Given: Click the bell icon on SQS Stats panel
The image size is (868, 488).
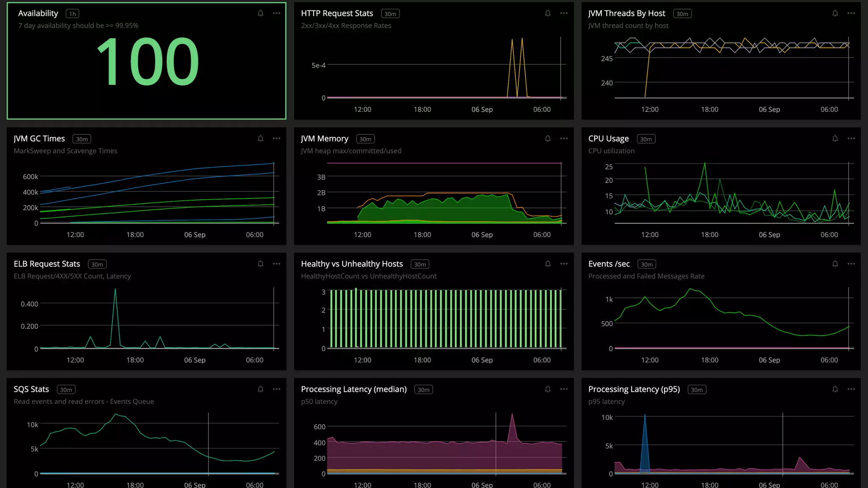Looking at the screenshot, I should [x=260, y=389].
